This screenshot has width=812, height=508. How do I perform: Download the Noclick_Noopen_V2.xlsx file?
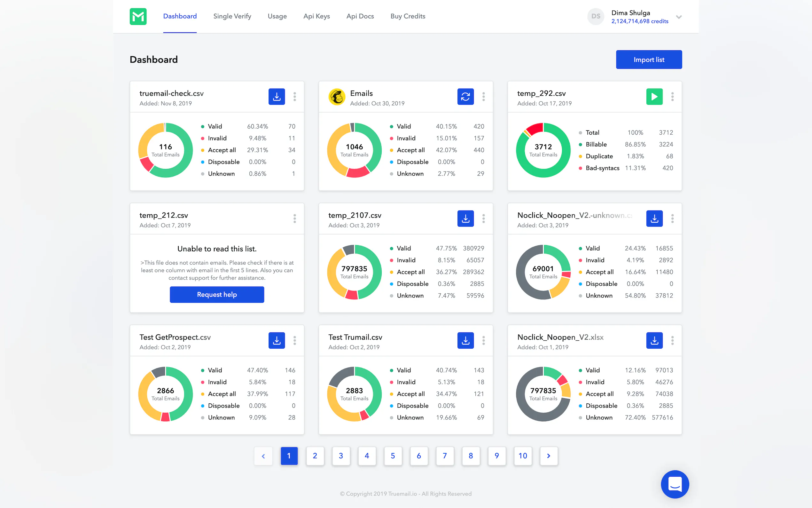[x=654, y=341]
